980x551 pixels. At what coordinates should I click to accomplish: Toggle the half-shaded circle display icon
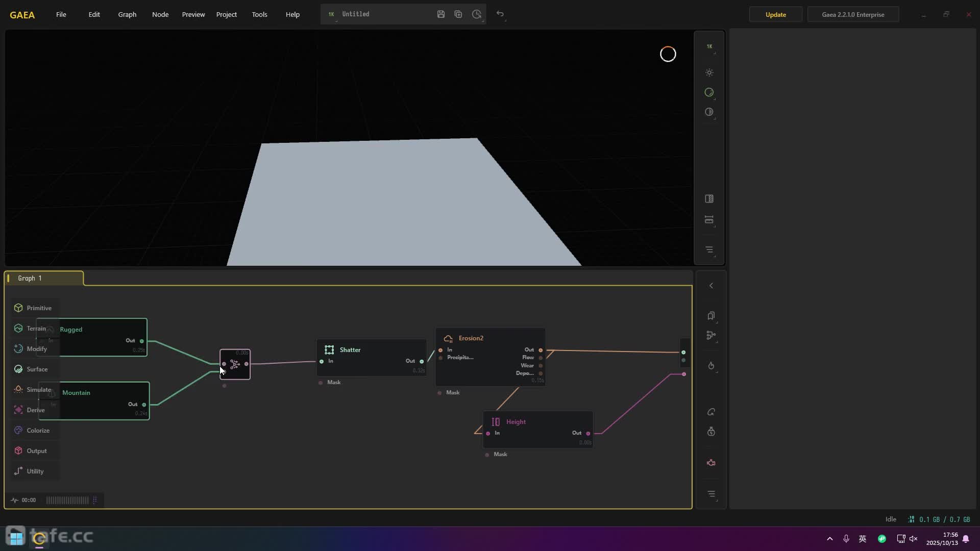[x=709, y=112]
